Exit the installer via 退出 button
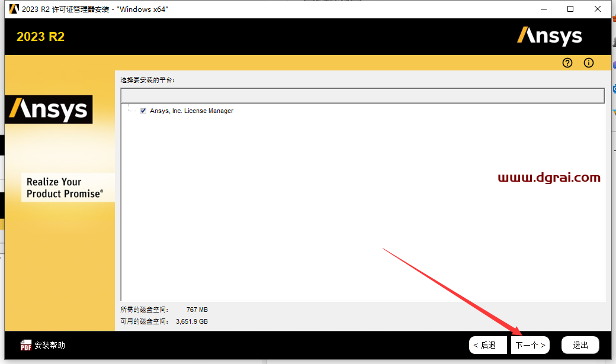This screenshot has height=364, width=616. tap(580, 345)
